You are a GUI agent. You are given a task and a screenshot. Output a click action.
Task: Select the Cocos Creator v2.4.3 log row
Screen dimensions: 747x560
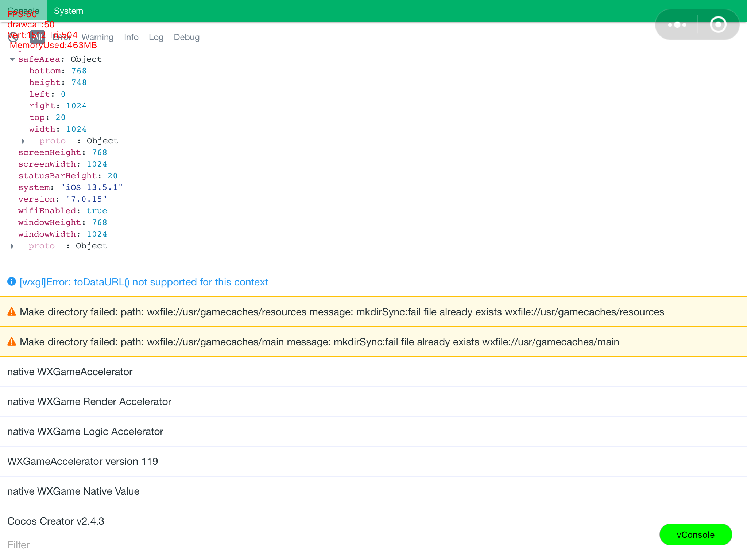56,521
